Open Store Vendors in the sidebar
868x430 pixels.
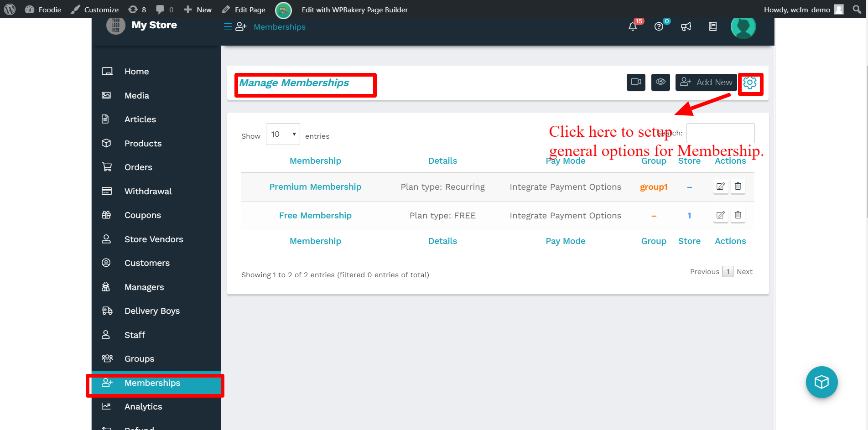pyautogui.click(x=154, y=239)
